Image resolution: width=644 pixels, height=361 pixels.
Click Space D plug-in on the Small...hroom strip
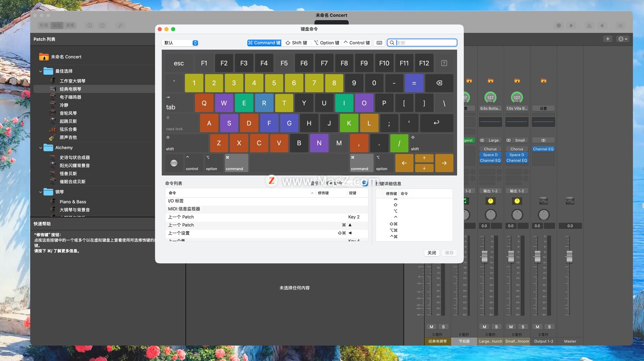(x=517, y=155)
